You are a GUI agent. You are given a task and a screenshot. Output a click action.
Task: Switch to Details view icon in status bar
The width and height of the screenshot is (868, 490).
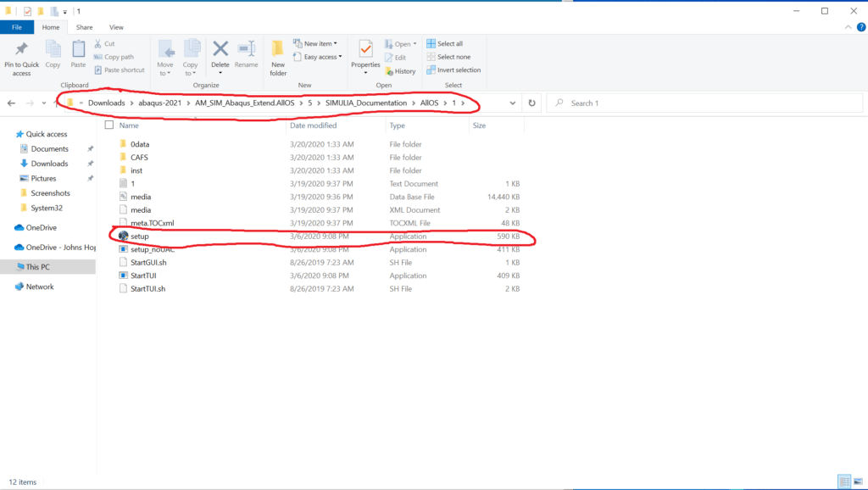point(844,482)
